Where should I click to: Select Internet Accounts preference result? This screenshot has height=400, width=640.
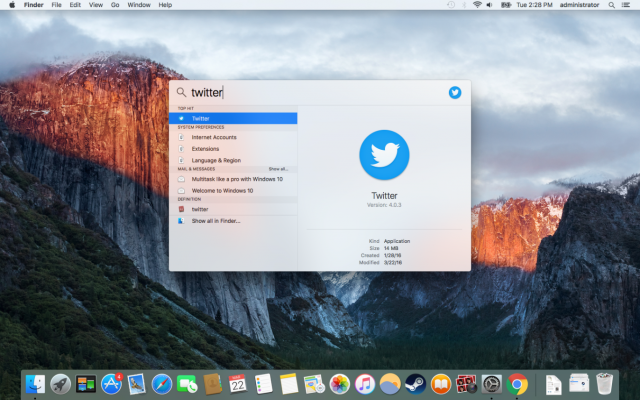[x=233, y=137]
